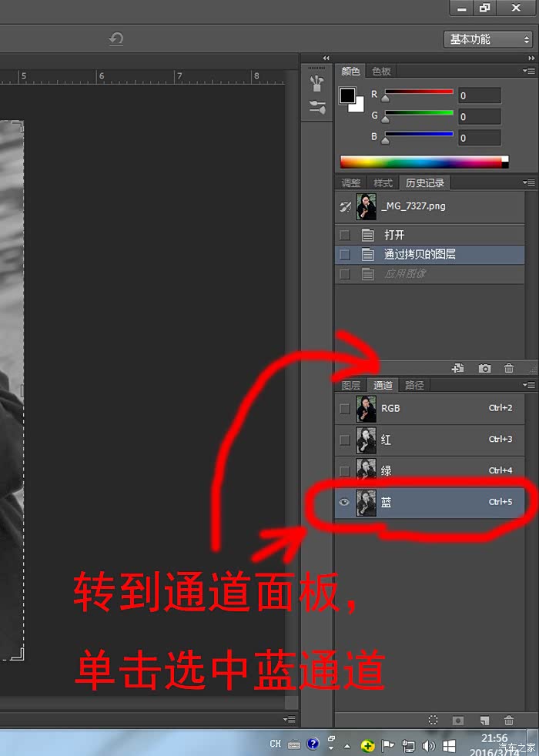Switch to the 历史记录 tab
Screen dimensions: 539x756
coord(425,182)
